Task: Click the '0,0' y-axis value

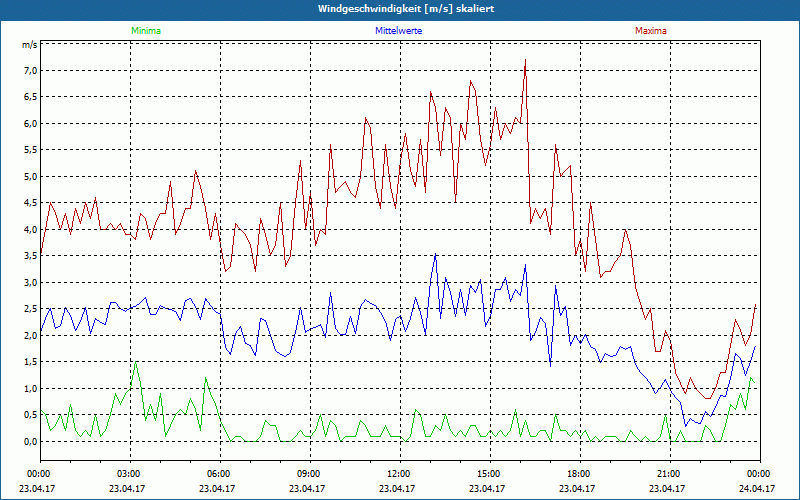Action: click(x=30, y=442)
